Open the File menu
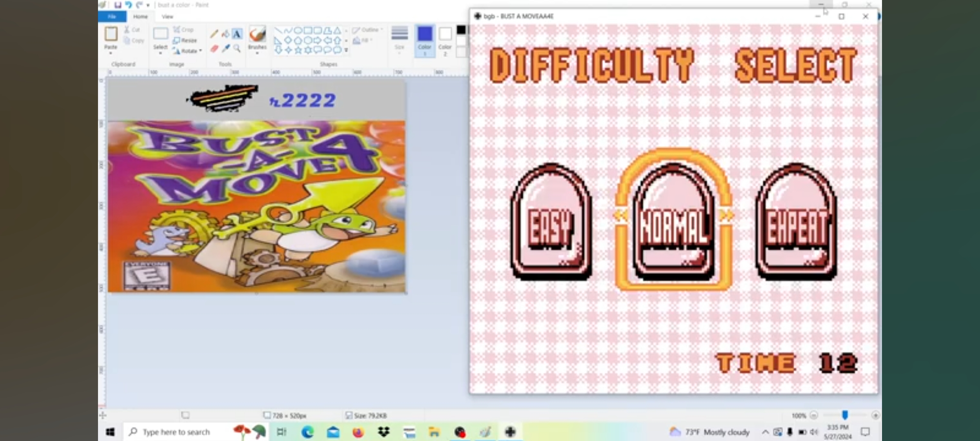The height and width of the screenshot is (441, 980). [112, 17]
